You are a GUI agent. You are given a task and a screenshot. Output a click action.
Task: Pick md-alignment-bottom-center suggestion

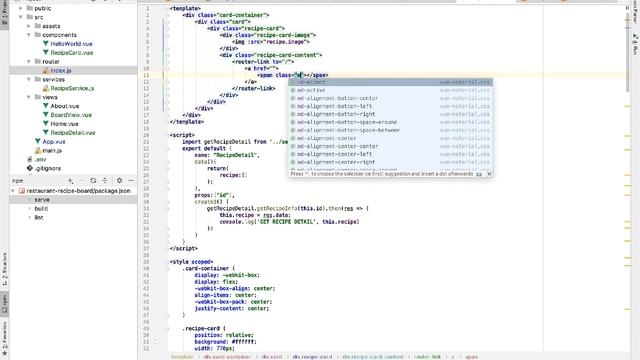click(x=390, y=98)
